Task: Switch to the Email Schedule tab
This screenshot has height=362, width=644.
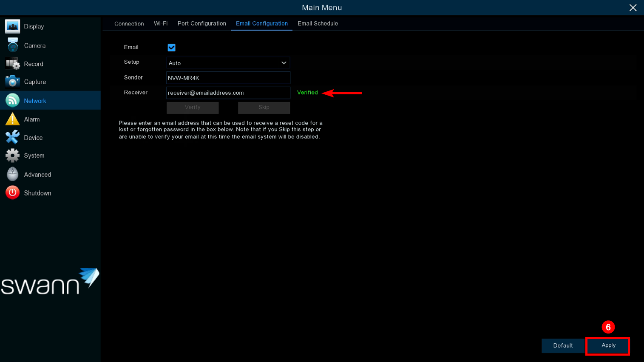Action: [x=318, y=24]
